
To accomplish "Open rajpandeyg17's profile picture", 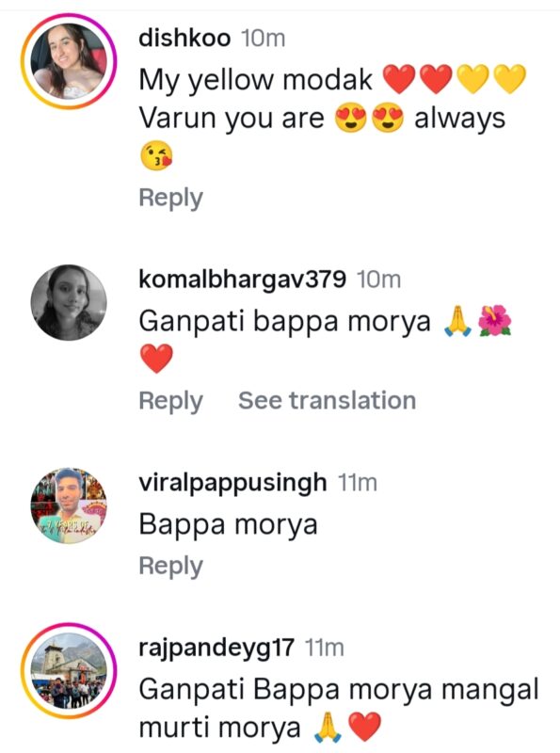I will [x=69, y=670].
